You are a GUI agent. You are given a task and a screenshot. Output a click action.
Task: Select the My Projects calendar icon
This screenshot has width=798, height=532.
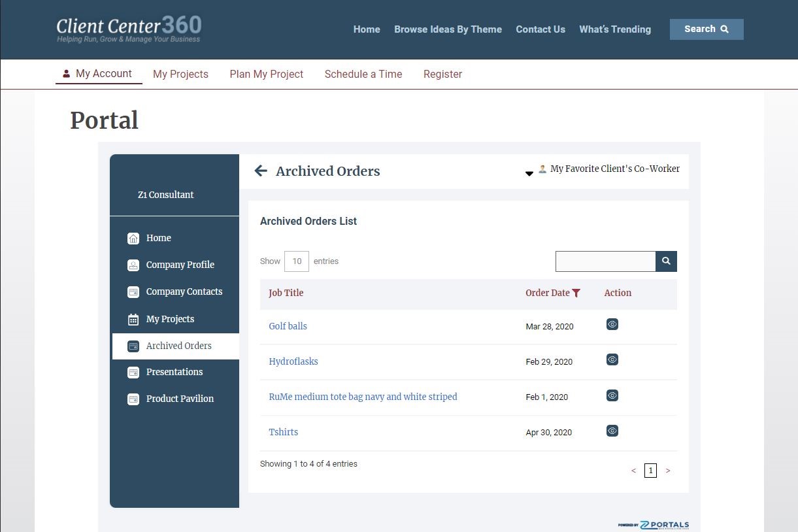tap(133, 318)
